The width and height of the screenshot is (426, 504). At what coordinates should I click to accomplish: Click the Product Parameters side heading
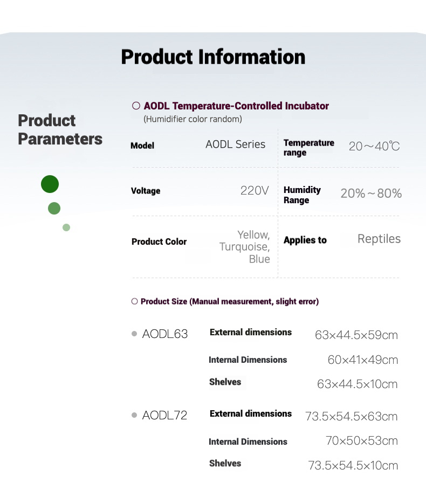click(60, 129)
